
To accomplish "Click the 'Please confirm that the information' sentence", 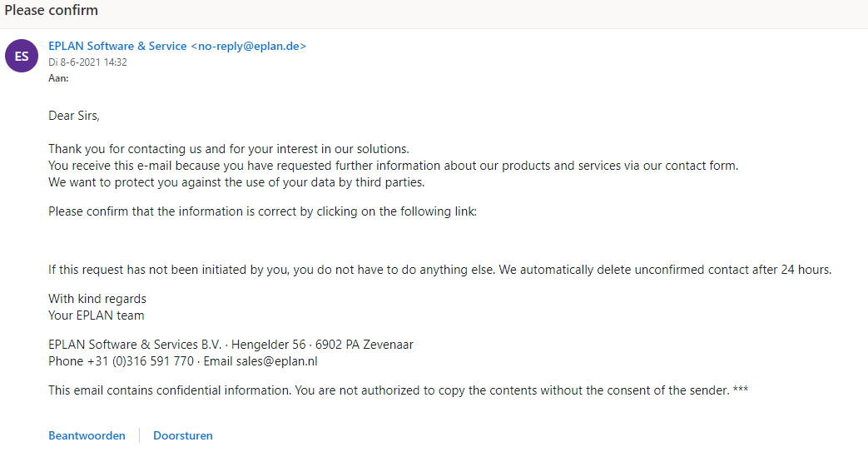I will 262,211.
